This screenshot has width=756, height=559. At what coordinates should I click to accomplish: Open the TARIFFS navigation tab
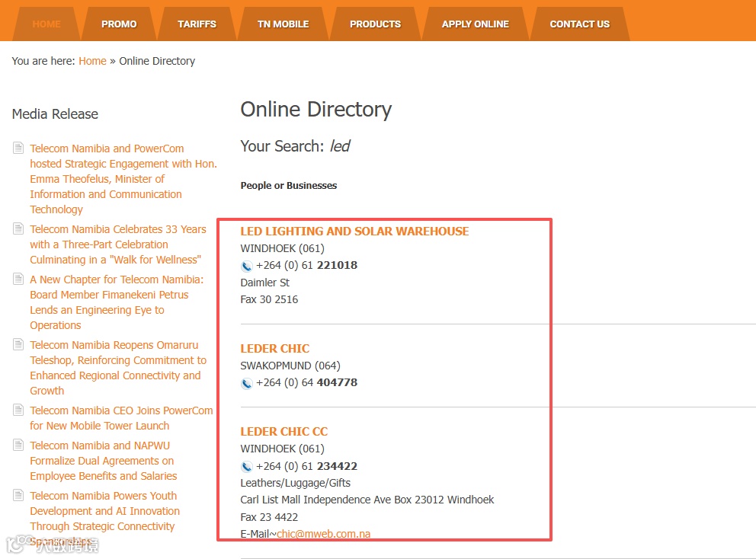point(197,24)
